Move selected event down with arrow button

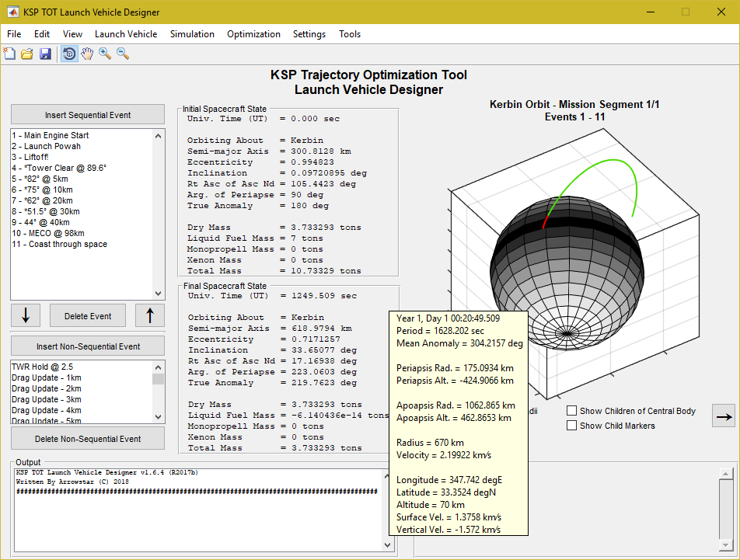[x=26, y=315]
